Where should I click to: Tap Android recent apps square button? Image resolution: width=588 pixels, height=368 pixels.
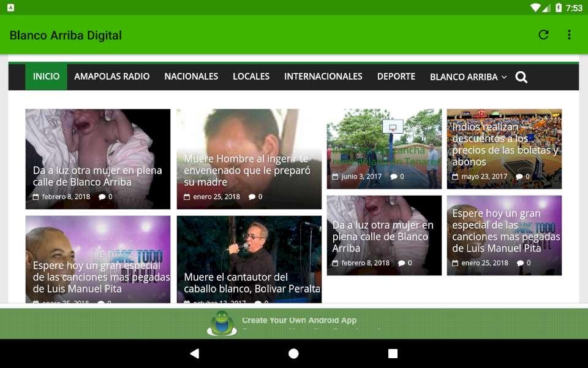click(x=393, y=353)
